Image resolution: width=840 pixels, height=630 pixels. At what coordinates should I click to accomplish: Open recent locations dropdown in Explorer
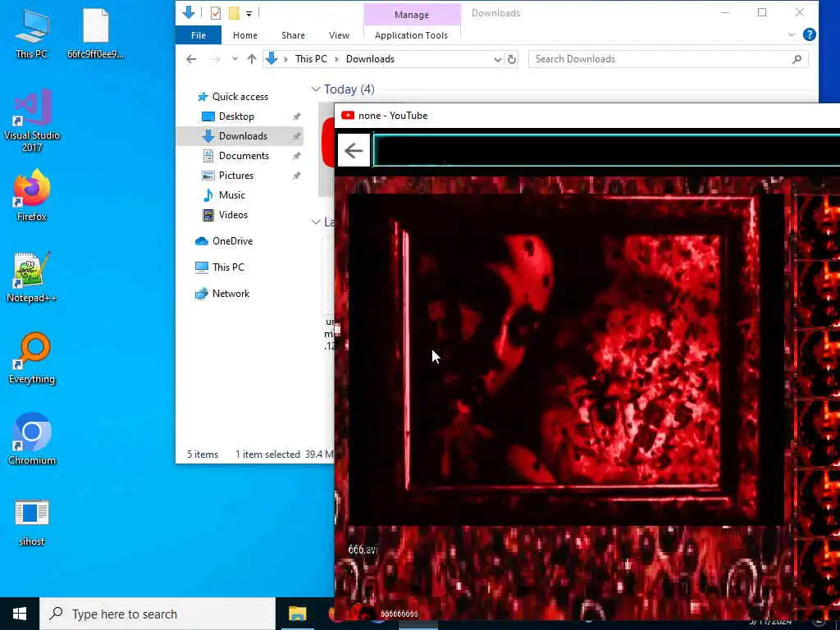pos(235,59)
